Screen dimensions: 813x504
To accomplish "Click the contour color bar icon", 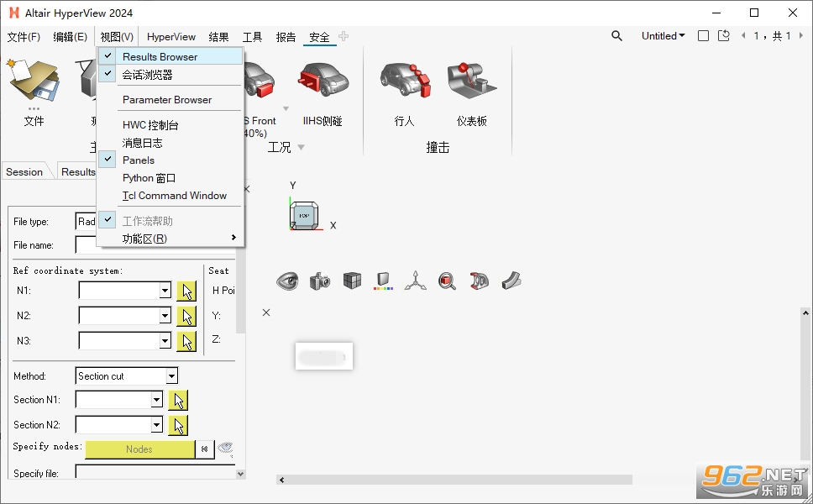I will tap(383, 281).
